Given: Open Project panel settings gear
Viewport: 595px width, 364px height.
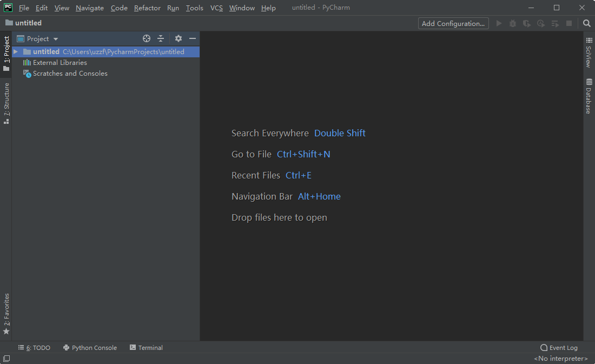Looking at the screenshot, I should [x=178, y=38].
